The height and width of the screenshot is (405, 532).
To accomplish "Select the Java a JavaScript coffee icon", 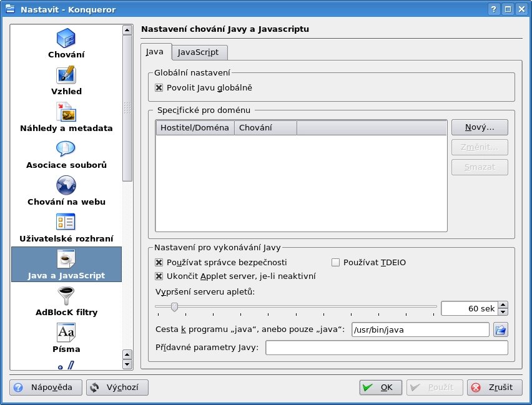I will 66,259.
